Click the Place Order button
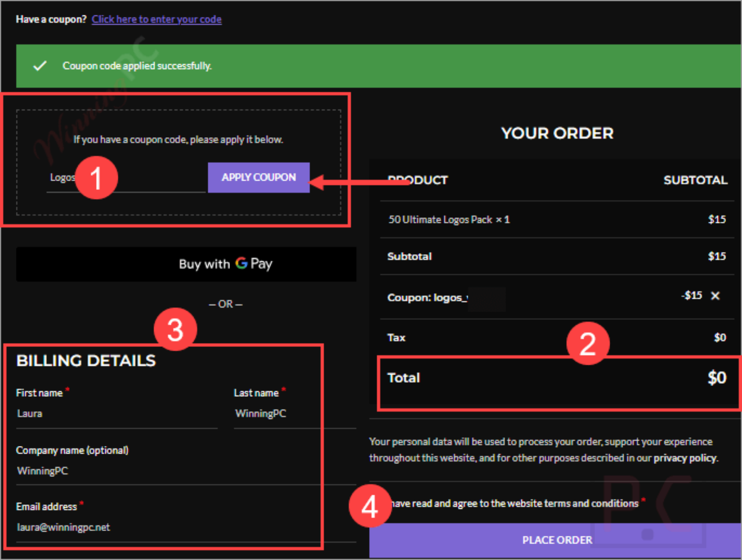This screenshot has width=742, height=560. pos(555,540)
